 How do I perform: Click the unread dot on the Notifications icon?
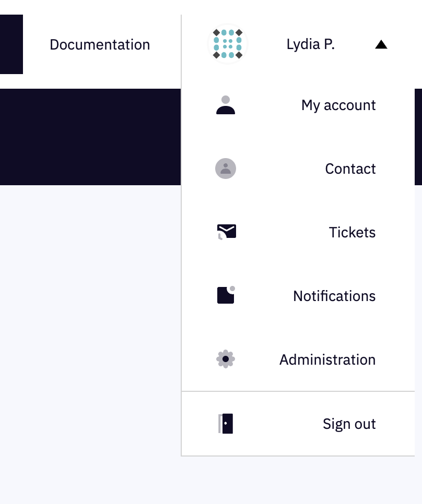tap(232, 289)
